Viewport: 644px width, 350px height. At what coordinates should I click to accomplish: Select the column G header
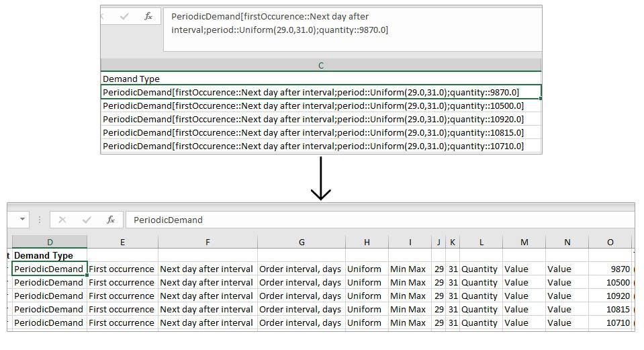[x=302, y=243]
